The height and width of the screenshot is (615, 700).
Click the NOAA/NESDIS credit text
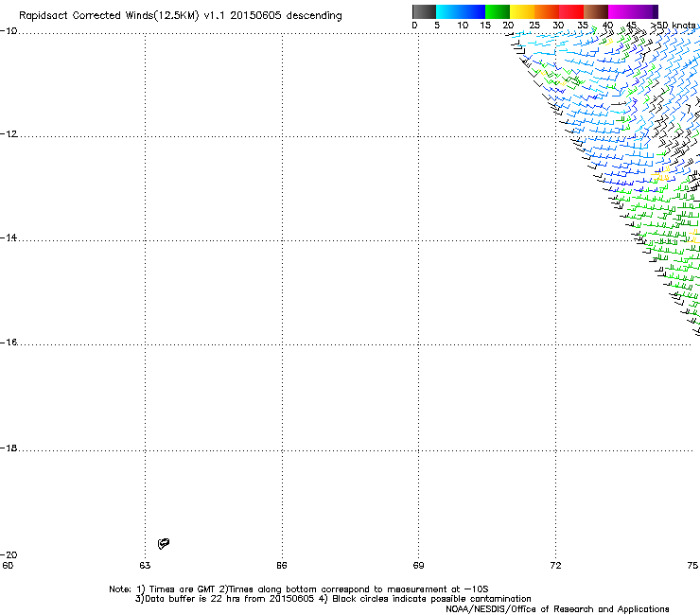(x=557, y=609)
